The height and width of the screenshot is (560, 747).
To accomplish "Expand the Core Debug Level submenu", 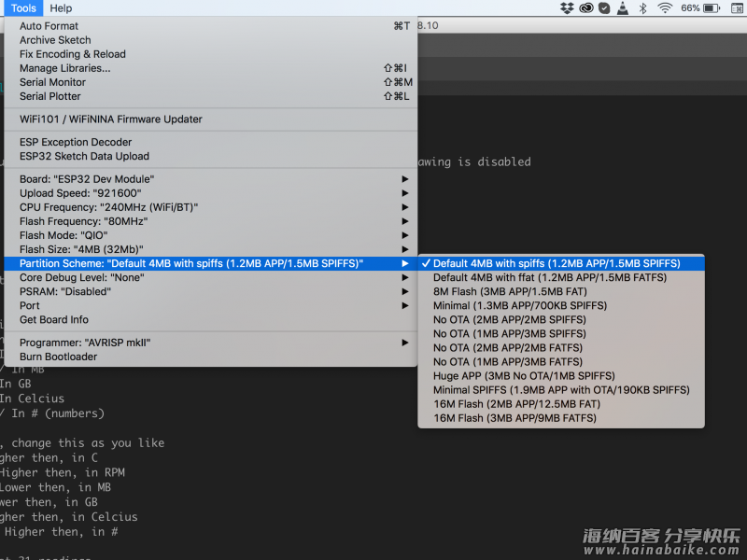I will pyautogui.click(x=211, y=277).
